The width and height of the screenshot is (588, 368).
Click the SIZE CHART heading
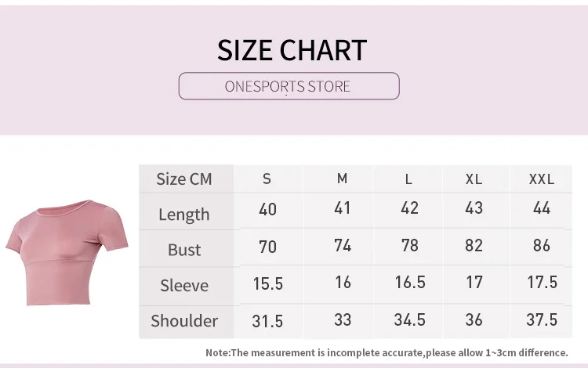point(292,50)
